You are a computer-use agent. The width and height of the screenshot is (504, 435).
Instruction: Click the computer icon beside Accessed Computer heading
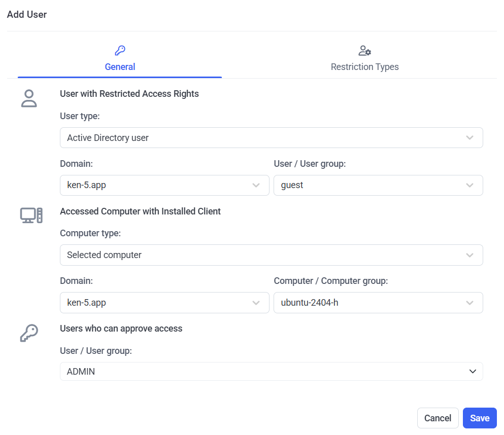(31, 215)
